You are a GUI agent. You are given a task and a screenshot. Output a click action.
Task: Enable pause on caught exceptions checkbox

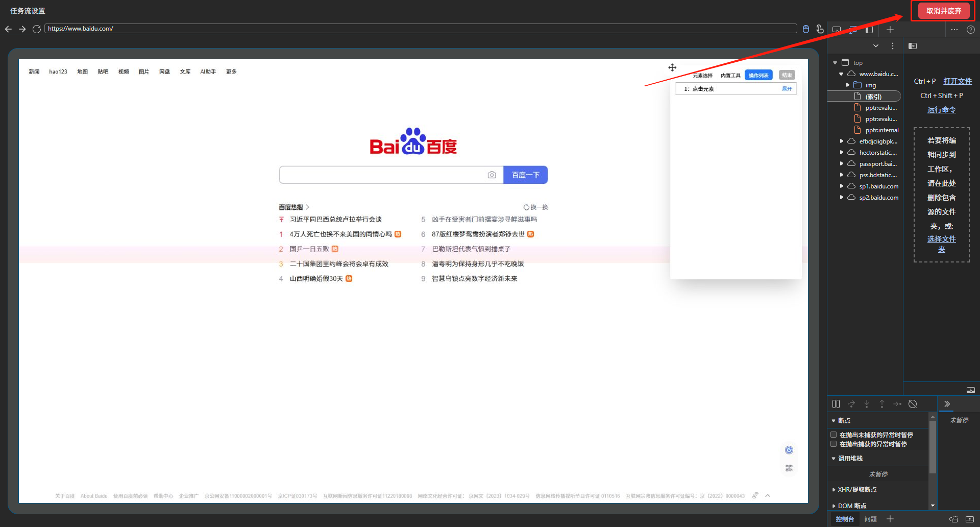click(834, 444)
